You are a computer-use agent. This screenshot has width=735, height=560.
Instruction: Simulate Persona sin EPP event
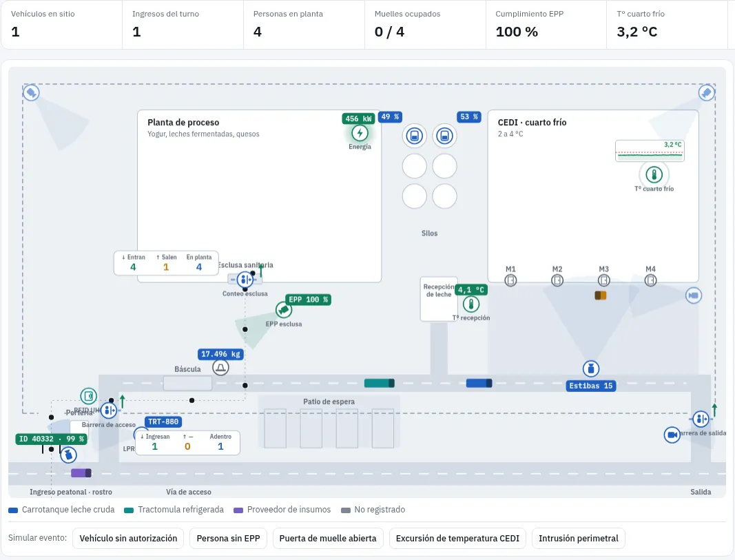point(228,539)
